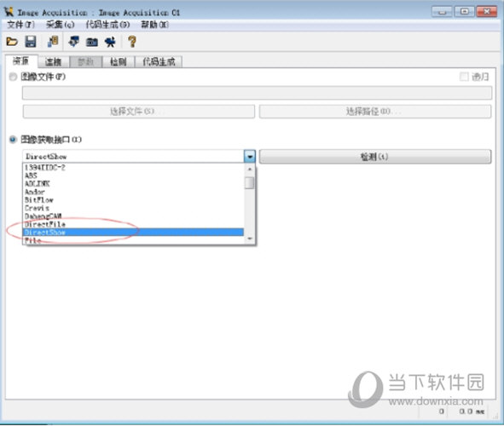
Task: Select the grayed-out 参数 tab
Action: coord(86,61)
